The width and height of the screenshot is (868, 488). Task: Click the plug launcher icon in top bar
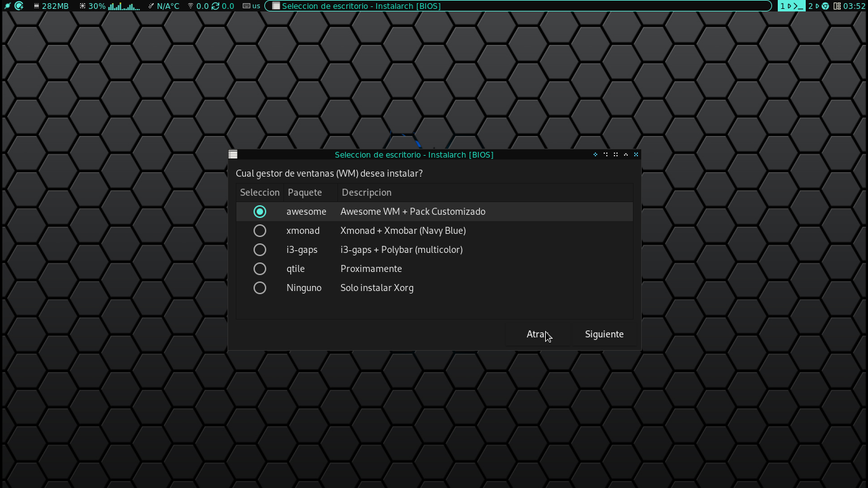click(x=7, y=6)
